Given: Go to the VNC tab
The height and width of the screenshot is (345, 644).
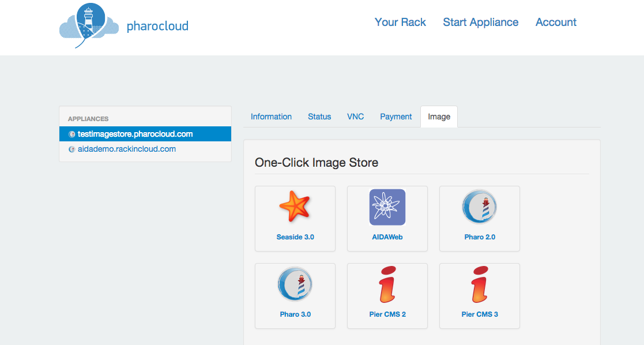Looking at the screenshot, I should (355, 117).
